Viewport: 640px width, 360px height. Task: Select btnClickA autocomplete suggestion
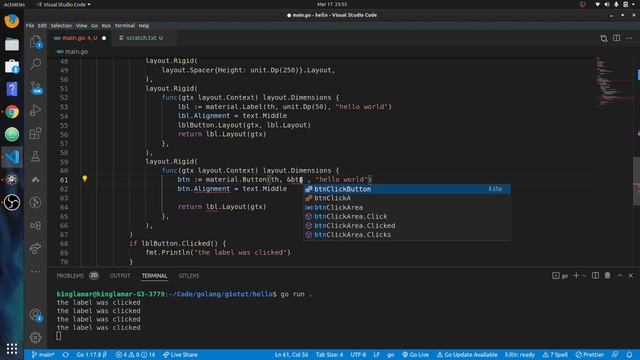click(x=407, y=198)
